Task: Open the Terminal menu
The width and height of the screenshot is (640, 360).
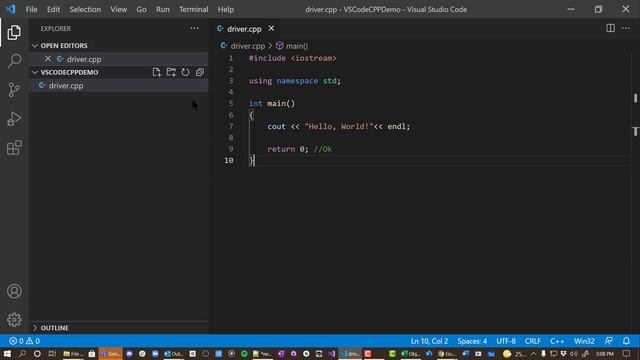Action: pos(193,9)
